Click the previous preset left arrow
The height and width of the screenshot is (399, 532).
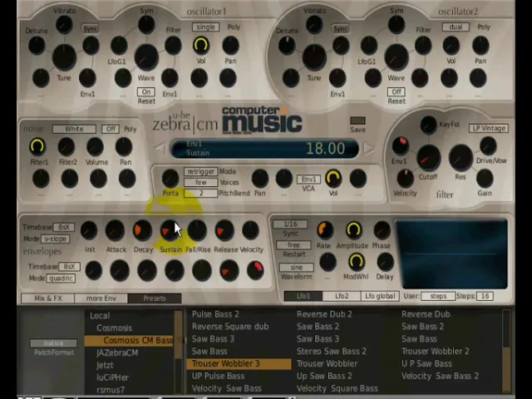(160, 148)
